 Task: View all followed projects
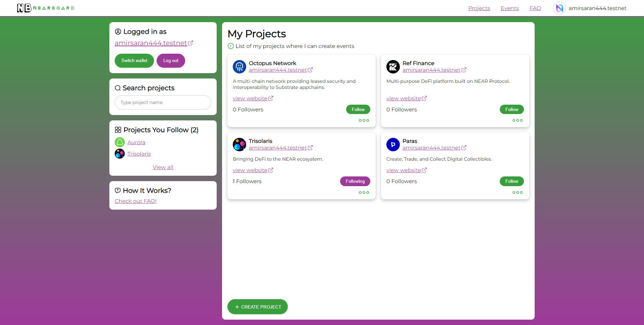click(x=163, y=167)
